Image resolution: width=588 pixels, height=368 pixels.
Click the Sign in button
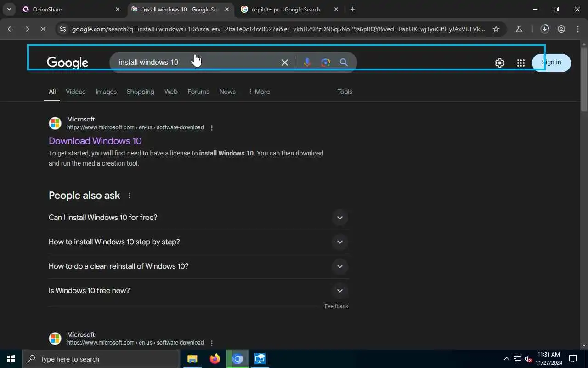pyautogui.click(x=551, y=63)
